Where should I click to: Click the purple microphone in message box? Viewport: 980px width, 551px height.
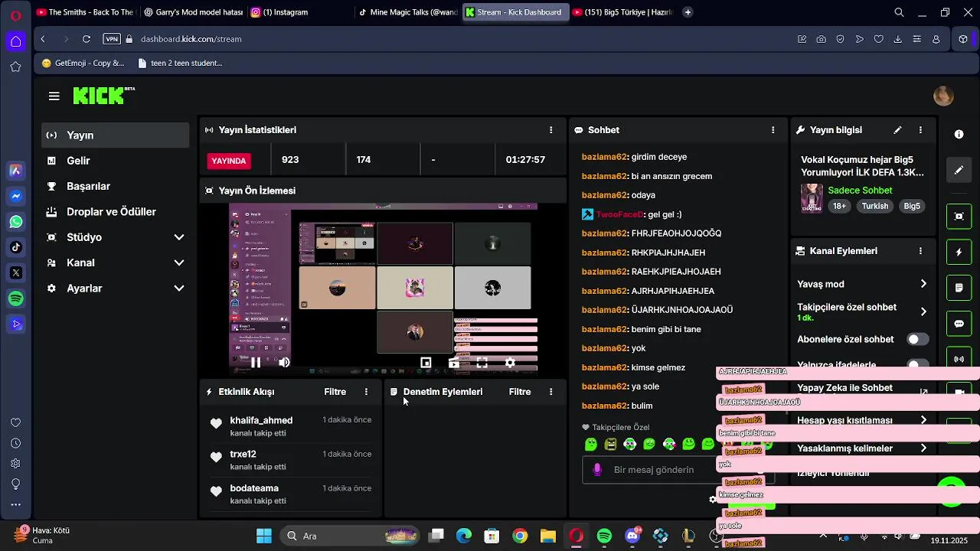point(597,470)
